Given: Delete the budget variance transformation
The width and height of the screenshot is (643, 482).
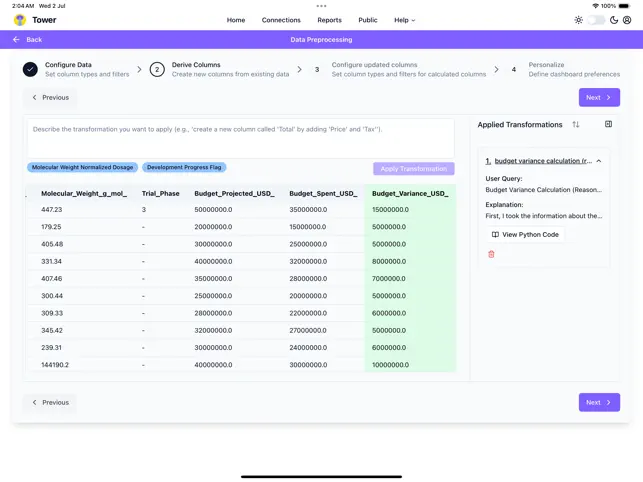Looking at the screenshot, I should tap(491, 254).
